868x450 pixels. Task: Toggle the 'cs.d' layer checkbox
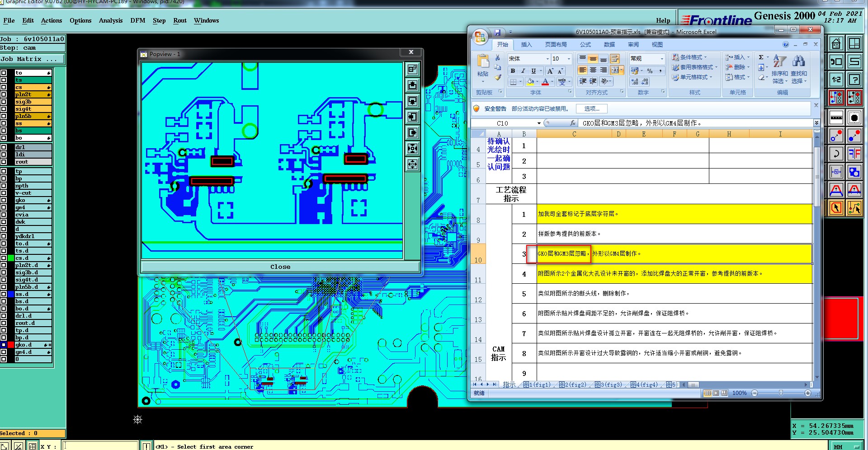click(4, 258)
